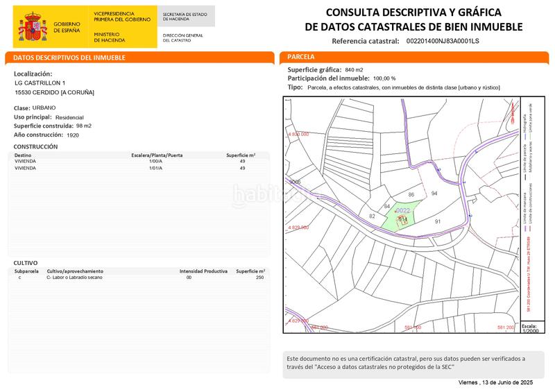Click the disclaimer 'Este documento no es una certificación'
The height and width of the screenshot is (392, 555).
413,364
